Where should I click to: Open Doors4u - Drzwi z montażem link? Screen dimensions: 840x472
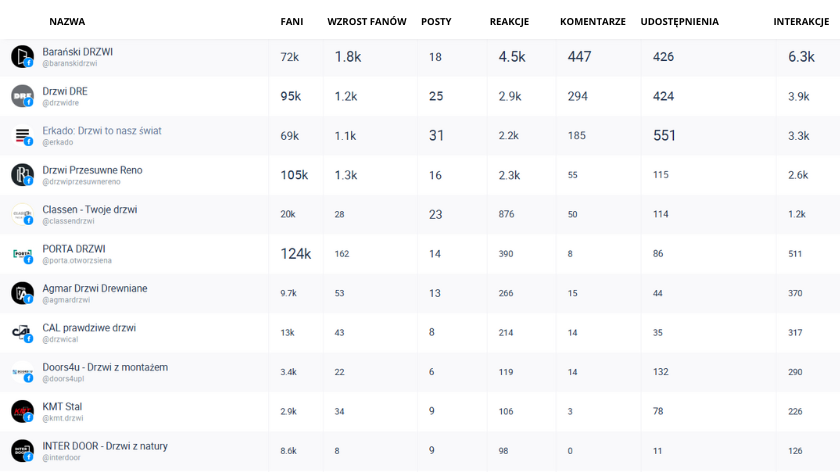coord(105,367)
